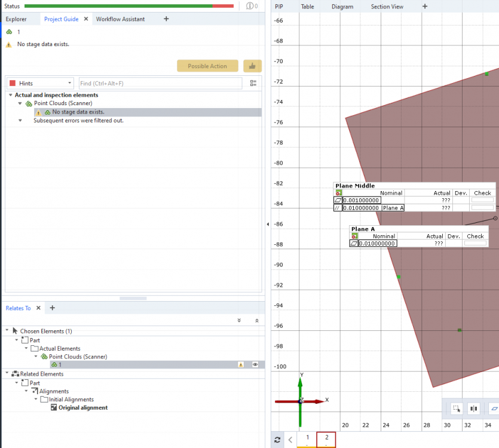Open the Section View tab
Image resolution: width=499 pixels, height=448 pixels.
[387, 7]
